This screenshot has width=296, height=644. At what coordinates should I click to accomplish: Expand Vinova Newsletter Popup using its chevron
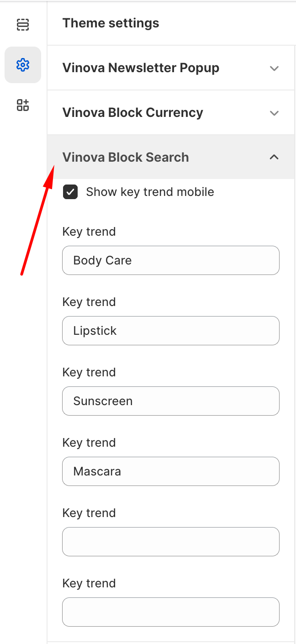coord(274,68)
